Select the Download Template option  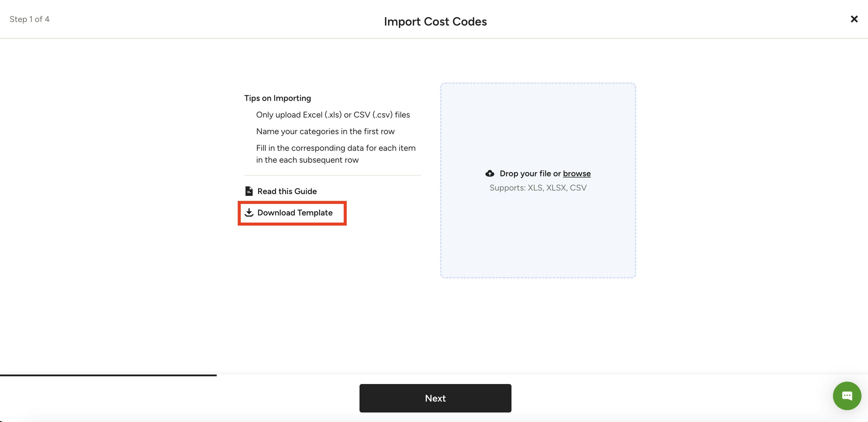295,212
